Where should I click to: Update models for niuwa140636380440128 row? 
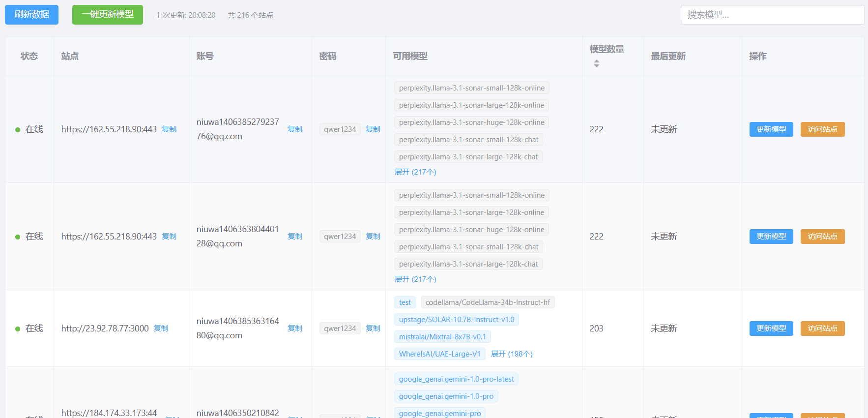tap(771, 237)
